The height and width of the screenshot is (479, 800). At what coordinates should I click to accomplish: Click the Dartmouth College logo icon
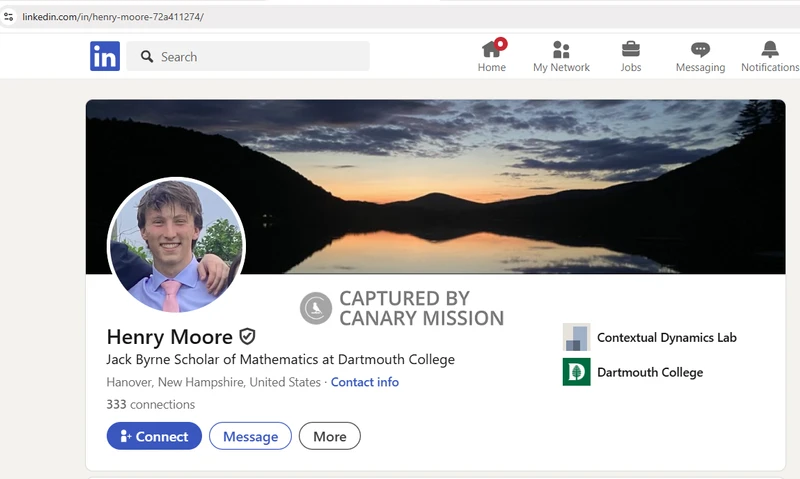click(577, 372)
